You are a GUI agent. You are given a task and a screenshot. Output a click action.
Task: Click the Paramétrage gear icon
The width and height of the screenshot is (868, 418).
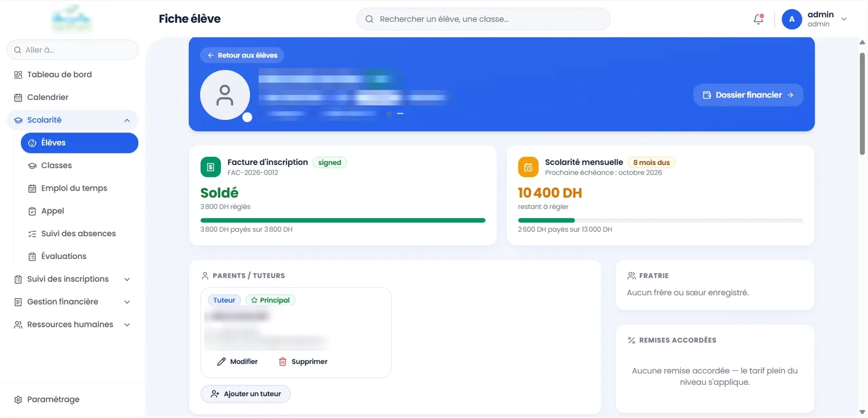pyautogui.click(x=18, y=400)
